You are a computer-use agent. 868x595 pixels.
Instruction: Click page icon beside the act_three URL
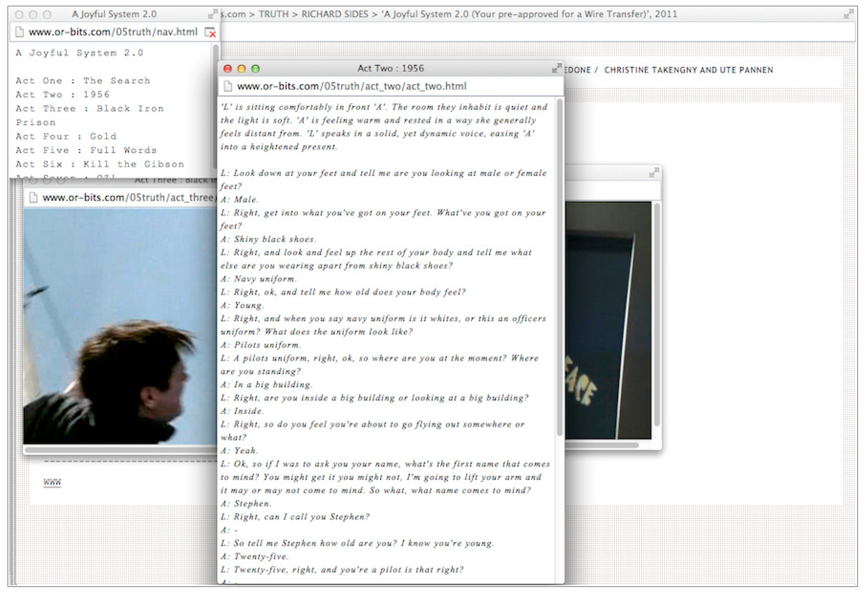click(33, 197)
